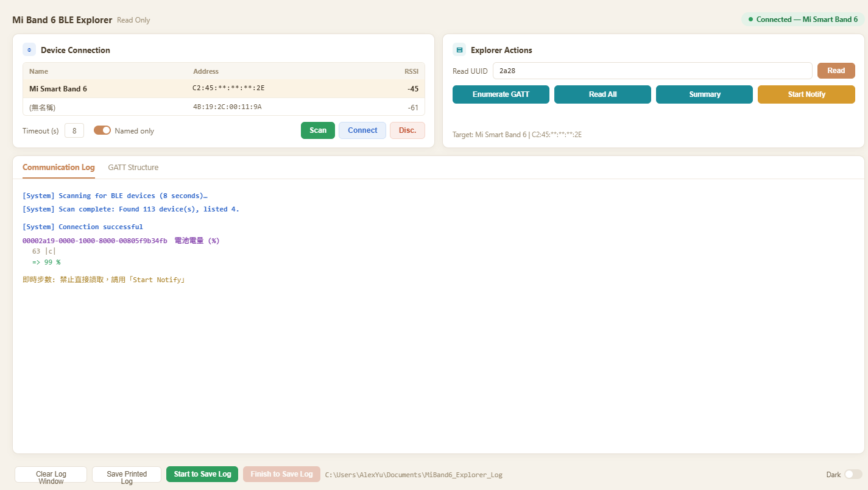
Task: Click the Timeout seconds input box
Action: pos(74,130)
